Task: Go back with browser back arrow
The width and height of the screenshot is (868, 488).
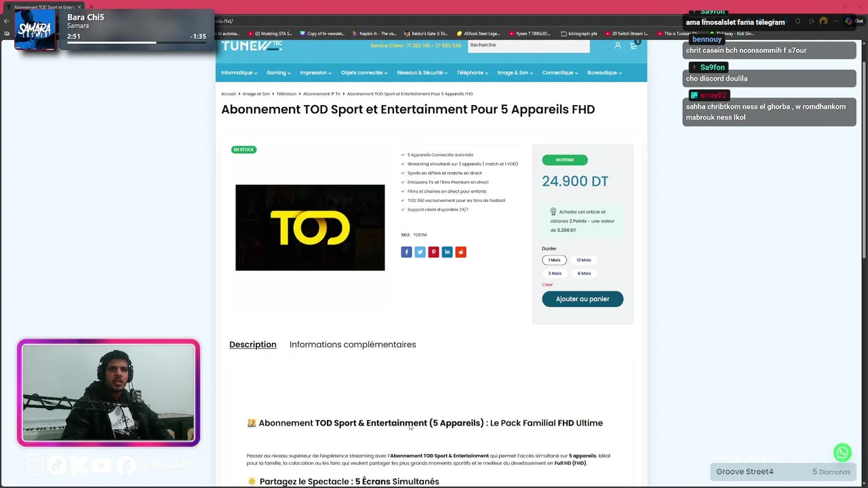Action: click(6, 21)
